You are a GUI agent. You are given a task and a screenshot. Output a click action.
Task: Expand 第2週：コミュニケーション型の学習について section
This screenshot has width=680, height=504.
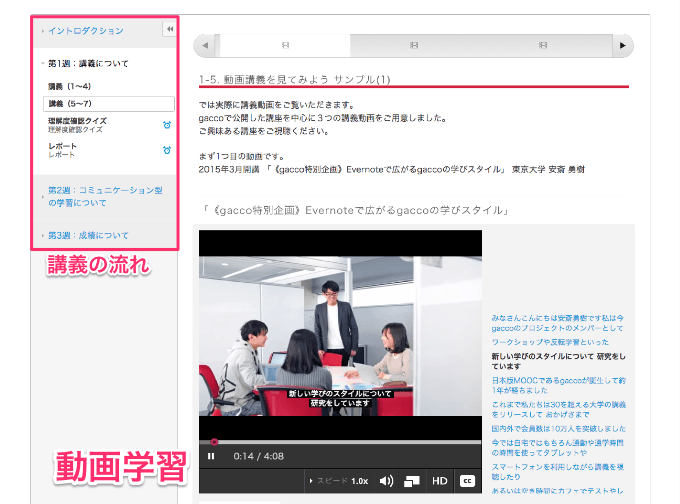point(105,195)
